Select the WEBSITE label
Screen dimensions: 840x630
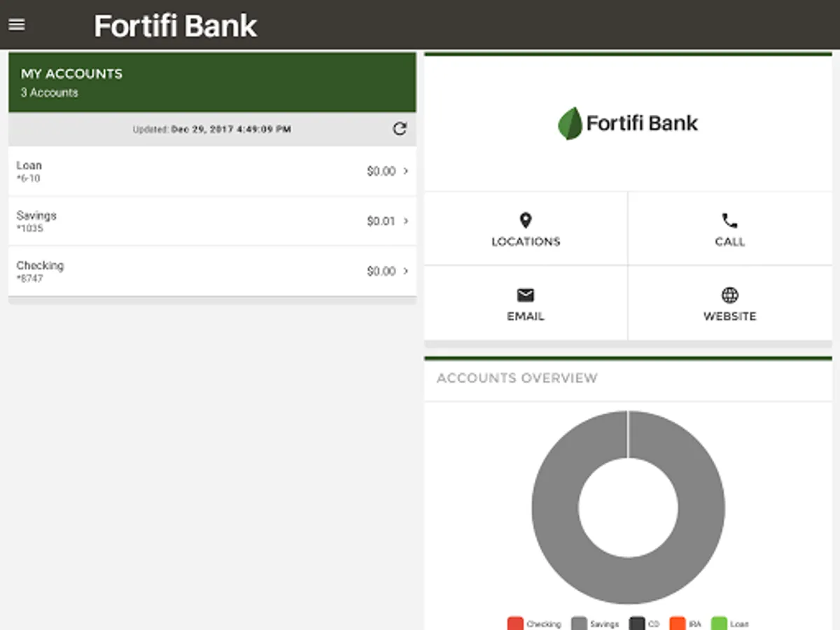(729, 316)
